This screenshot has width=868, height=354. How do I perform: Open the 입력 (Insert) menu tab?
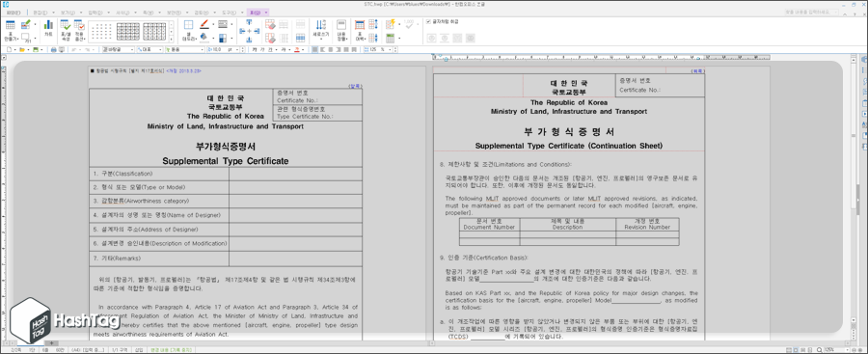click(95, 13)
